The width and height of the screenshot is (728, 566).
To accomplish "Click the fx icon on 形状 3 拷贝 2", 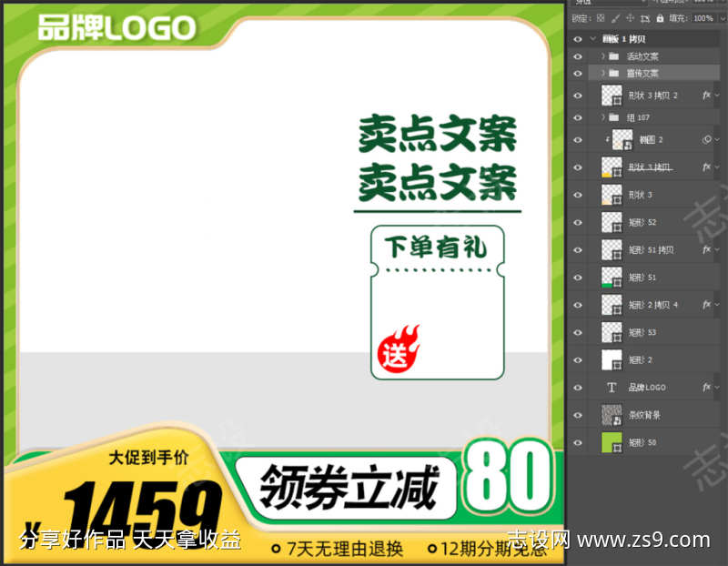I will click(x=706, y=96).
